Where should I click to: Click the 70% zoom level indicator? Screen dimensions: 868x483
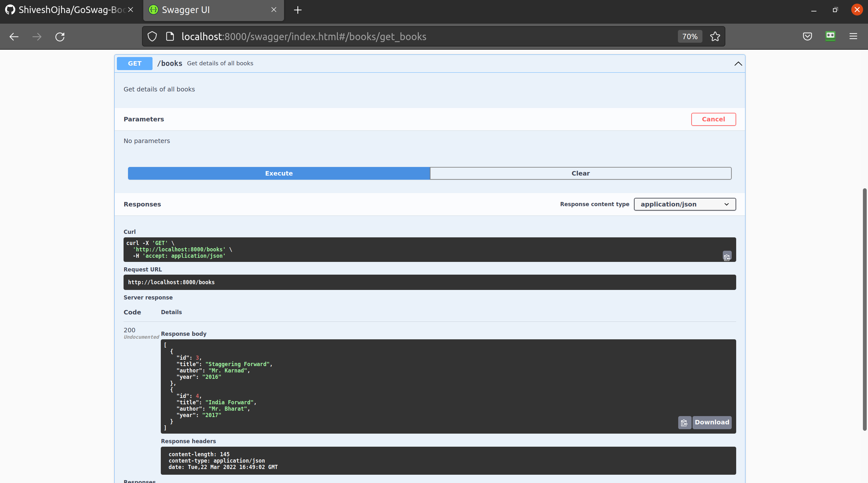click(x=690, y=36)
